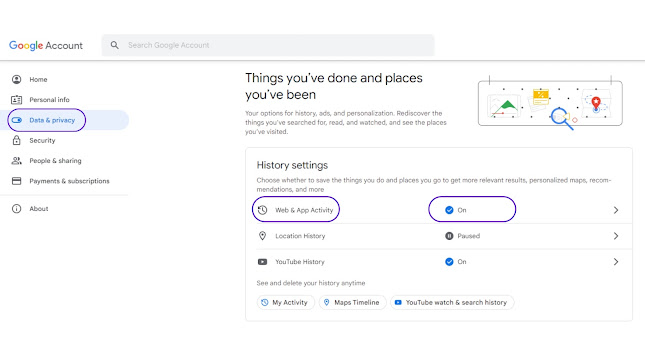Click the People & sharing icon
Screen dimensions: 645x363
16,161
